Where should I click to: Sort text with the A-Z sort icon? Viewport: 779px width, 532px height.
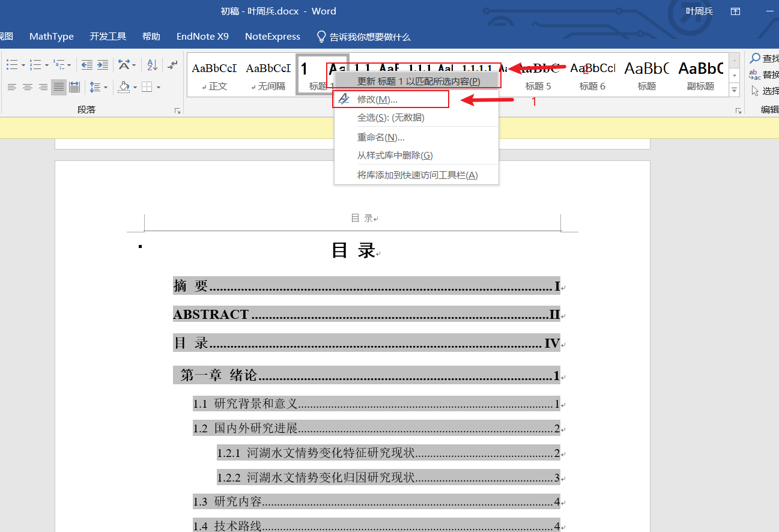pyautogui.click(x=152, y=65)
